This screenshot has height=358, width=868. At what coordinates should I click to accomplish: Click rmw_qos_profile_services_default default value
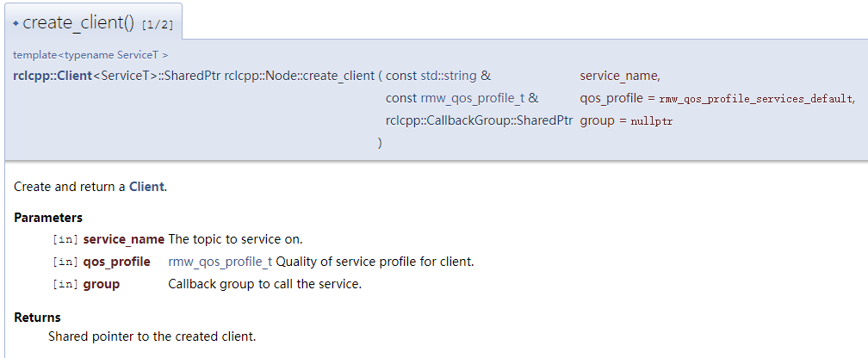click(756, 99)
